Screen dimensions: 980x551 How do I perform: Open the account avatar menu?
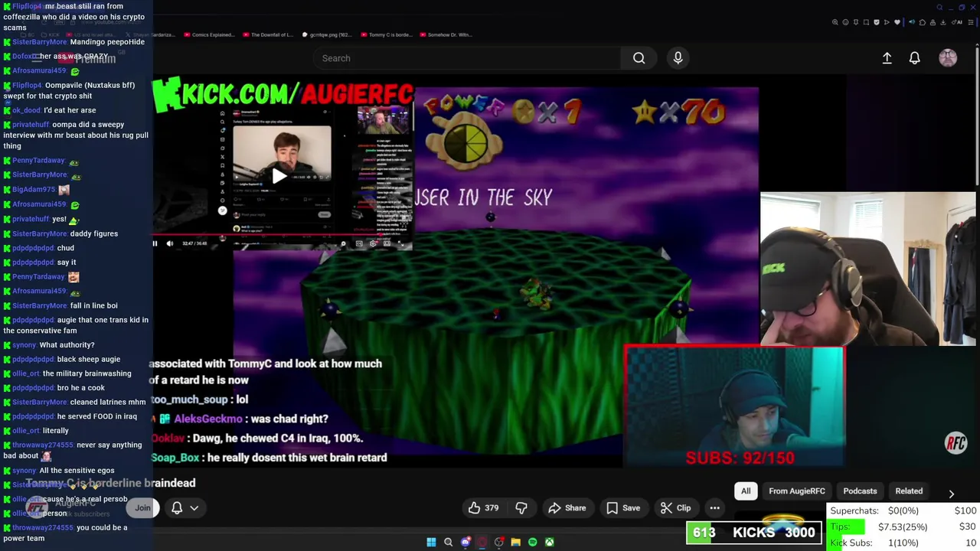coord(948,58)
